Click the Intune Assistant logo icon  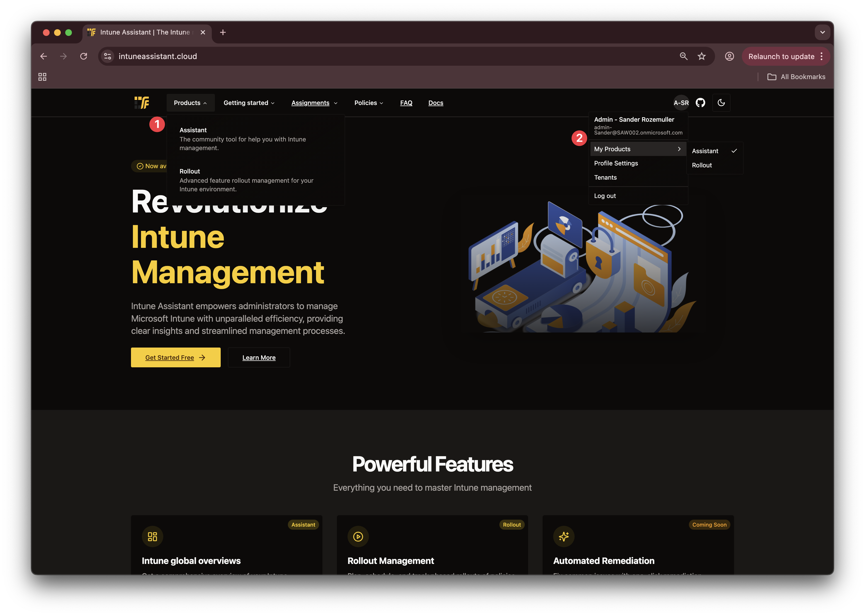[142, 103]
